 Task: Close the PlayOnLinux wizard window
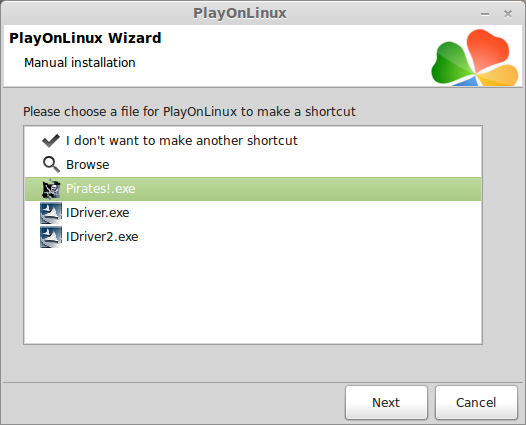pos(508,14)
